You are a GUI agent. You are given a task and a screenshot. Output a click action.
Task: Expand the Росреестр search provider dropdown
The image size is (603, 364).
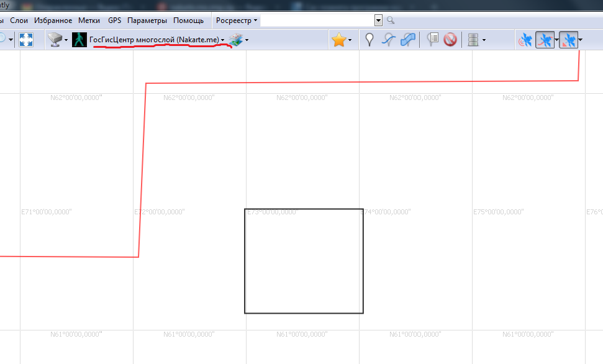pos(255,20)
